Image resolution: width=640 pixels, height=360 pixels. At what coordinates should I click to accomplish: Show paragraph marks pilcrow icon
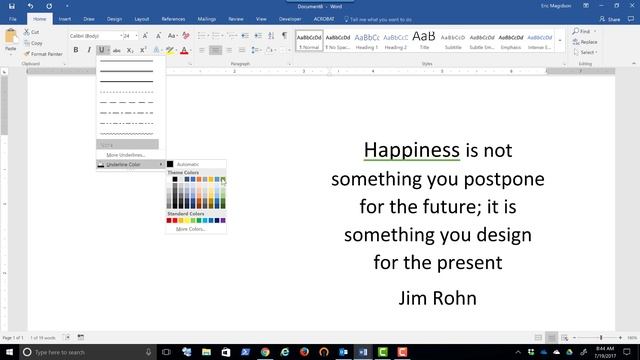click(284, 36)
